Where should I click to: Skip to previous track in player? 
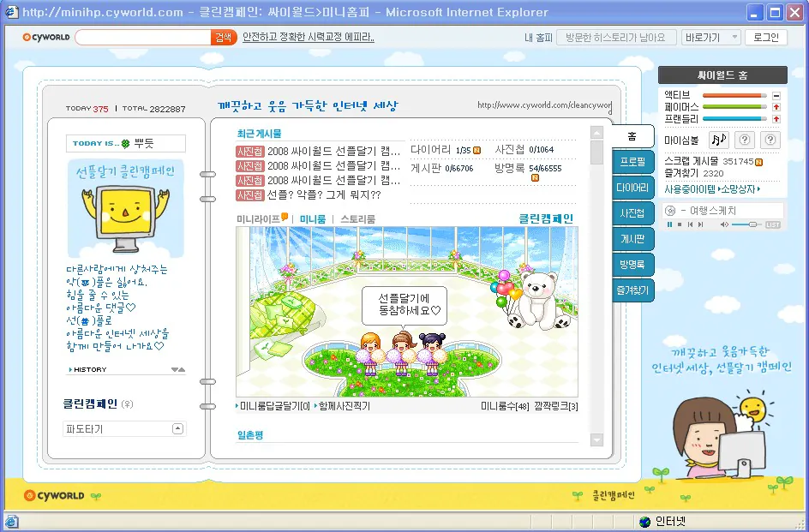click(x=691, y=224)
